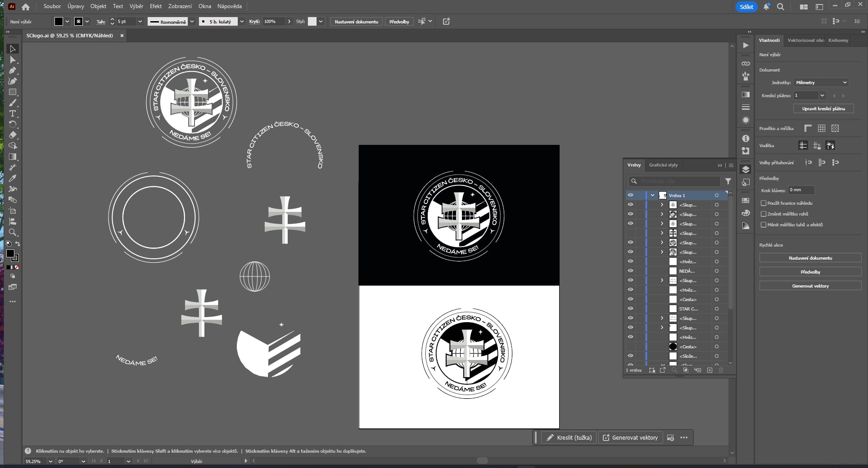Open rotation angle 0° dropdown
Screen dimensions: 868x468
tap(83, 461)
